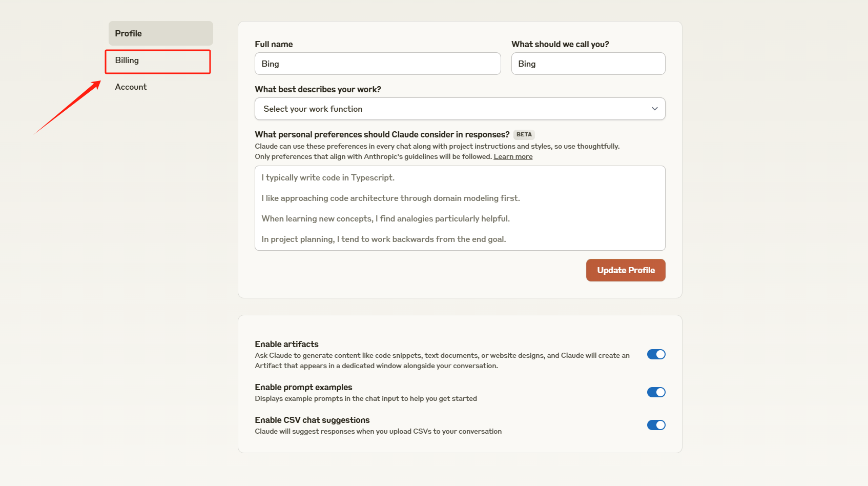
Task: Click the 'Enable artifacts' heading text
Action: coord(286,344)
